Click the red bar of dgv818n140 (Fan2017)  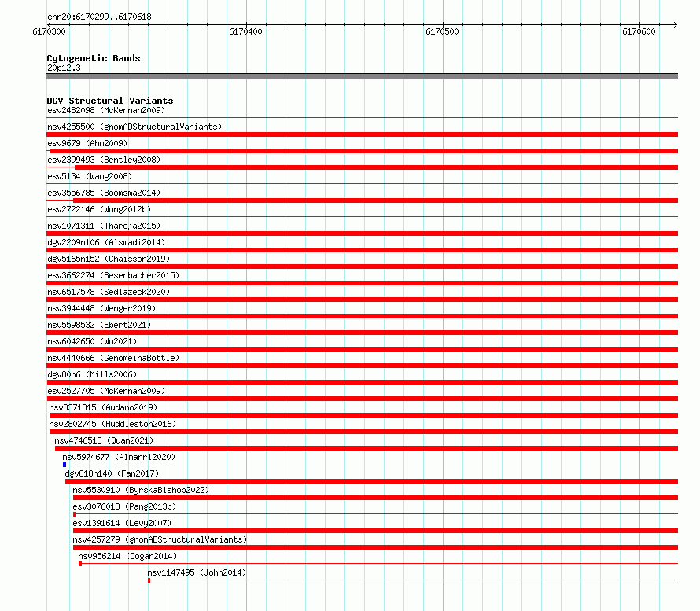371,481
